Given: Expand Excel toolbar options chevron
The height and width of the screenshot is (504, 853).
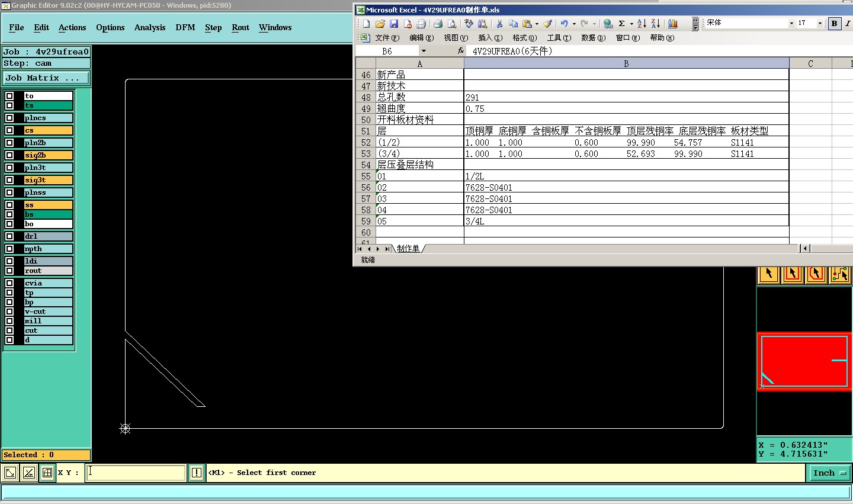Looking at the screenshot, I should [695, 24].
